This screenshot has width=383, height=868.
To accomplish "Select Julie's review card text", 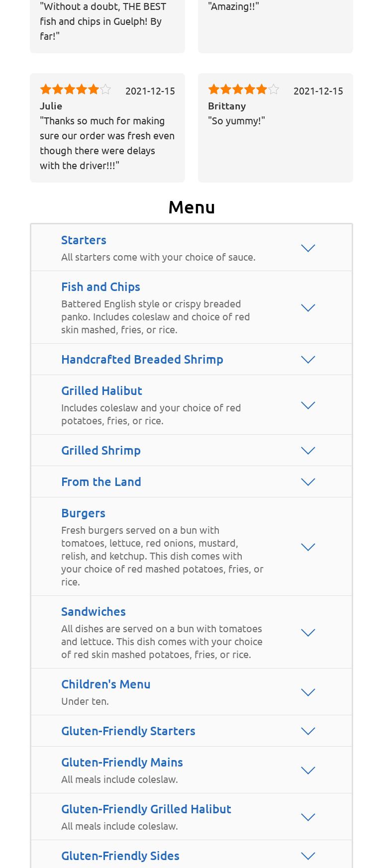I will [107, 143].
